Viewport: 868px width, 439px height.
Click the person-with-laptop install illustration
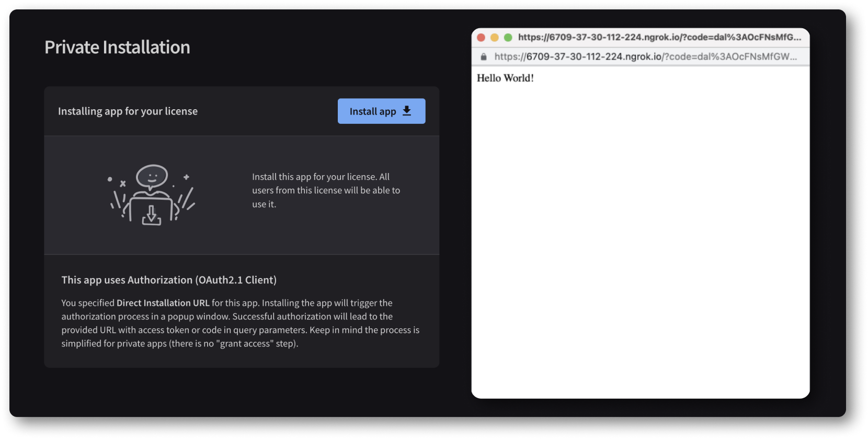(152, 195)
